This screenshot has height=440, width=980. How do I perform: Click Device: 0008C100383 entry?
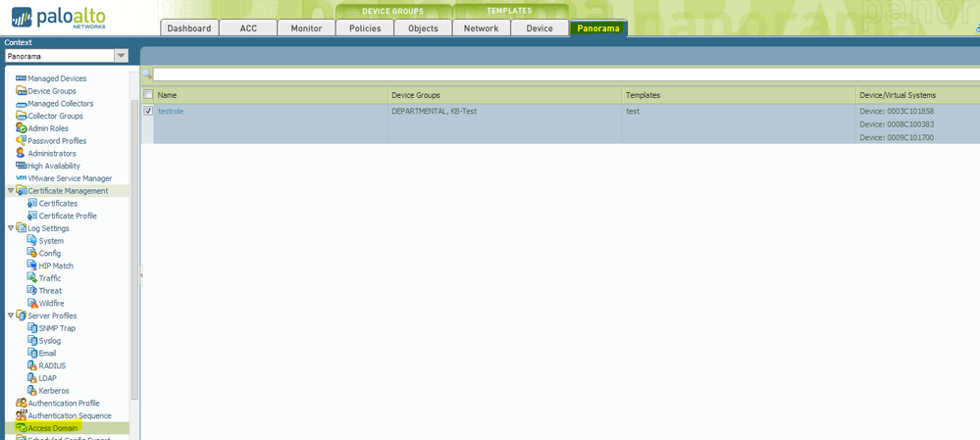(x=897, y=124)
